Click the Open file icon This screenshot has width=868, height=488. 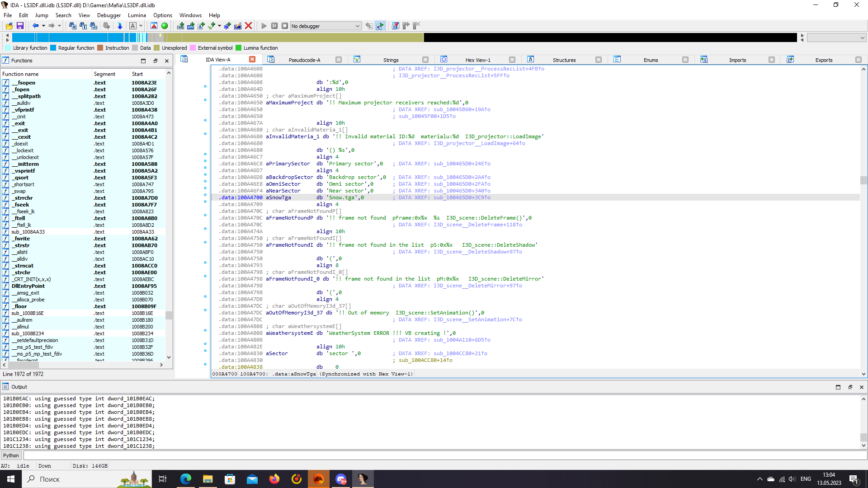[x=9, y=26]
